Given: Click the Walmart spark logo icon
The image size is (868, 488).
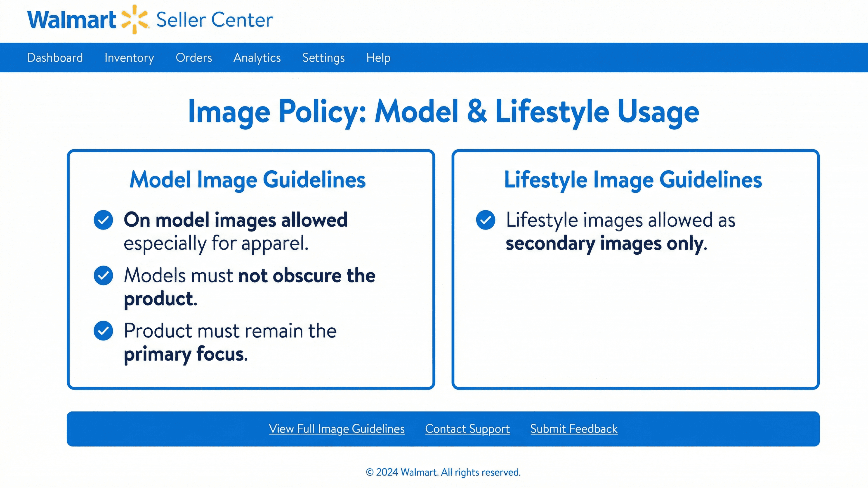Looking at the screenshot, I should pyautogui.click(x=135, y=19).
